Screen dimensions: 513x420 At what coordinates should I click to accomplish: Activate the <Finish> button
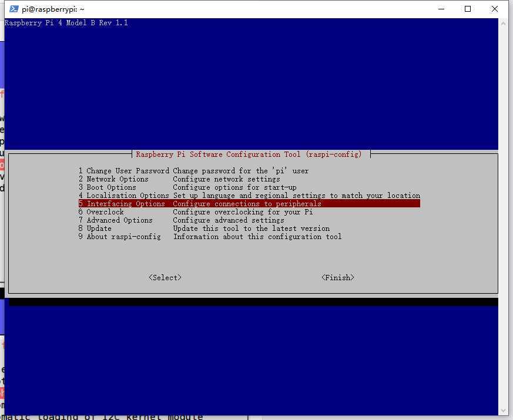(x=338, y=277)
